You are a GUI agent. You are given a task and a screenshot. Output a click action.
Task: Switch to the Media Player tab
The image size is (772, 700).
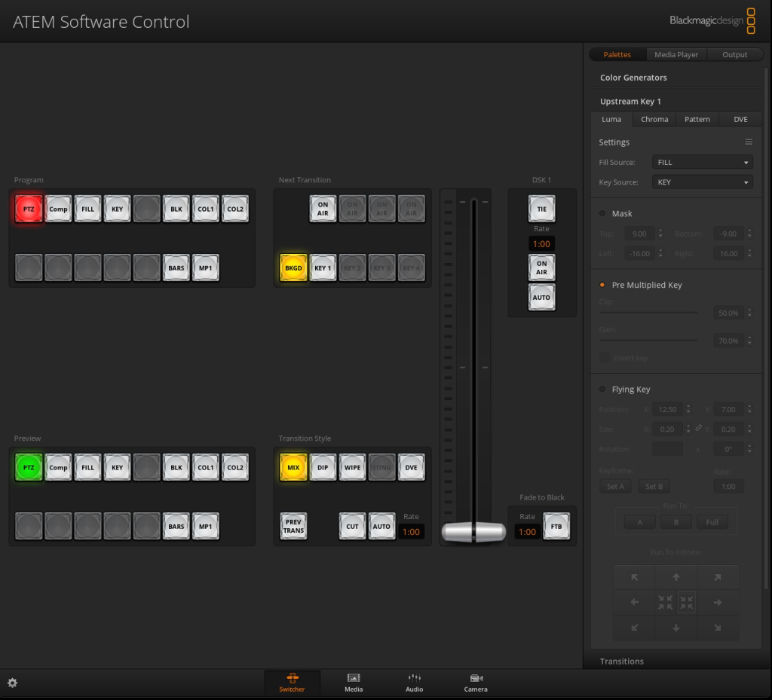(675, 54)
